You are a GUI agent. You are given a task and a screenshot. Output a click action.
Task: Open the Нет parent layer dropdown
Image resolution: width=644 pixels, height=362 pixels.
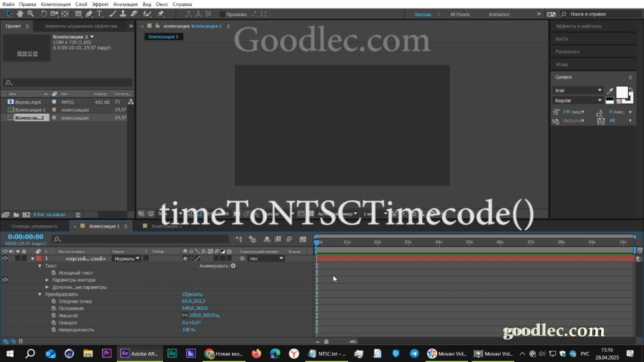(266, 259)
